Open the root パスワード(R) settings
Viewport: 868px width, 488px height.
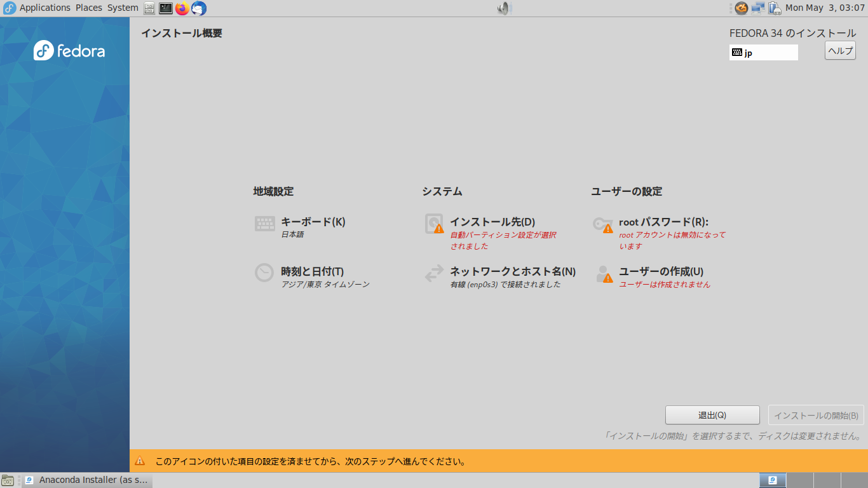663,222
